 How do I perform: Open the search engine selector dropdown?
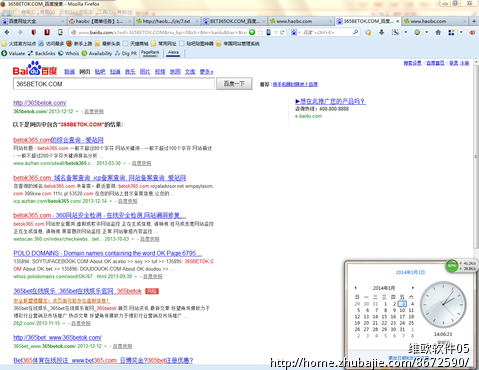(x=300, y=33)
